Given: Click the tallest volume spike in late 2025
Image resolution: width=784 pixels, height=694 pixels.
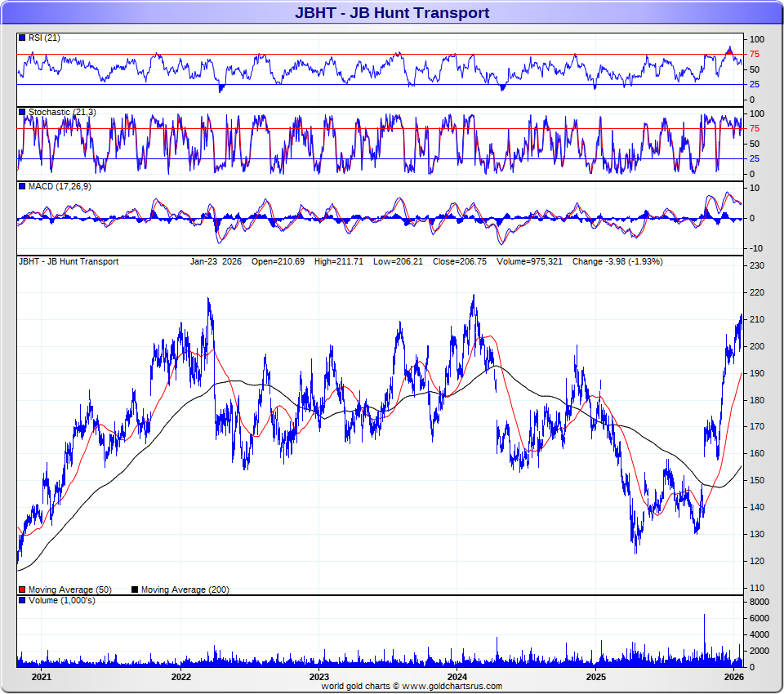Looking at the screenshot, I should [705, 640].
